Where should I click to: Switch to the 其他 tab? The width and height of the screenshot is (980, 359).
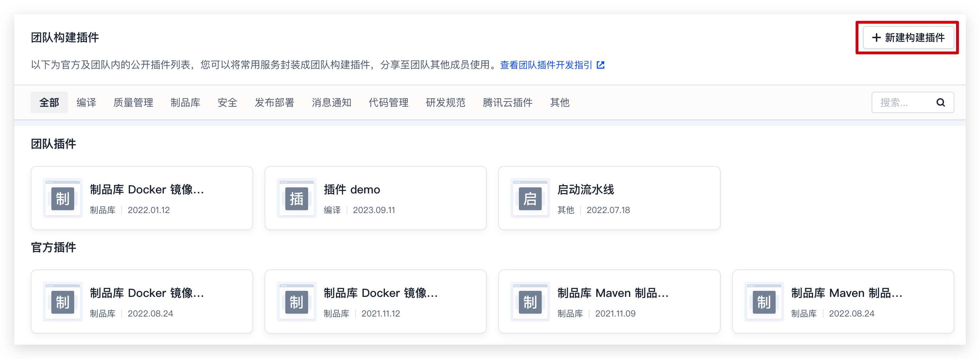tap(560, 102)
